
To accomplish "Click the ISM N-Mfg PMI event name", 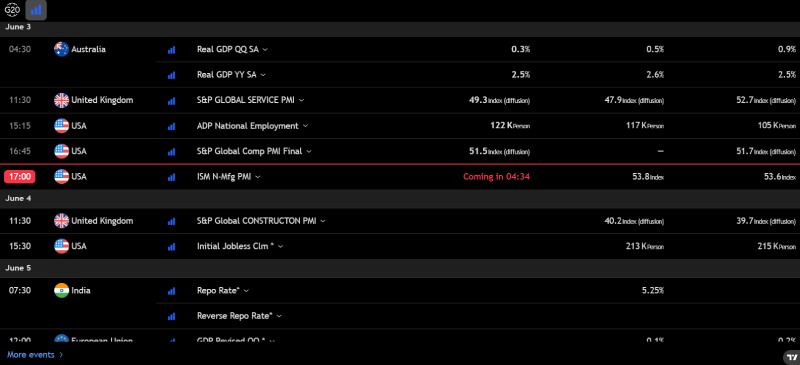I will pyautogui.click(x=224, y=177).
